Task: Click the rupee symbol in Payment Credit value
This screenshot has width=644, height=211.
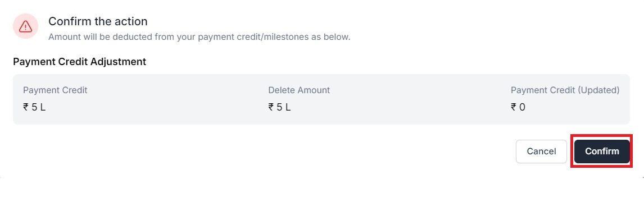Action: pos(25,107)
